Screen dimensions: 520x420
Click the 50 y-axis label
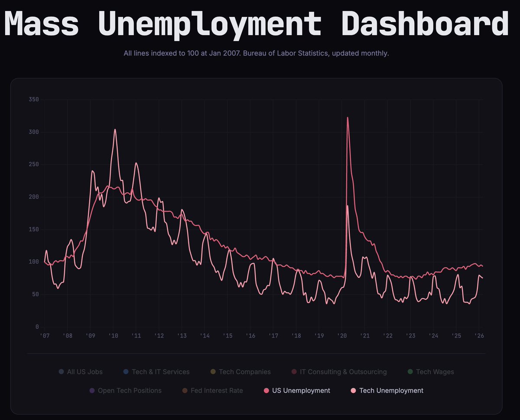tap(36, 294)
